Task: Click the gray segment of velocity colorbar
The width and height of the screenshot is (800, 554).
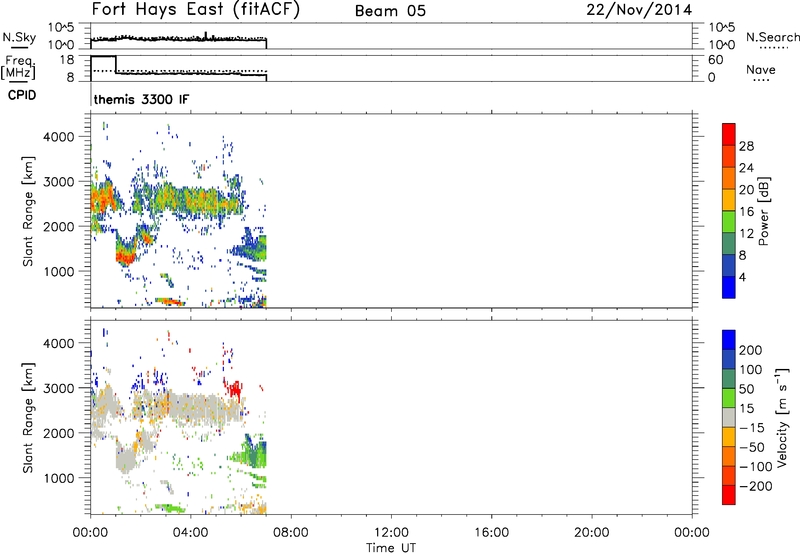Action: click(x=729, y=418)
